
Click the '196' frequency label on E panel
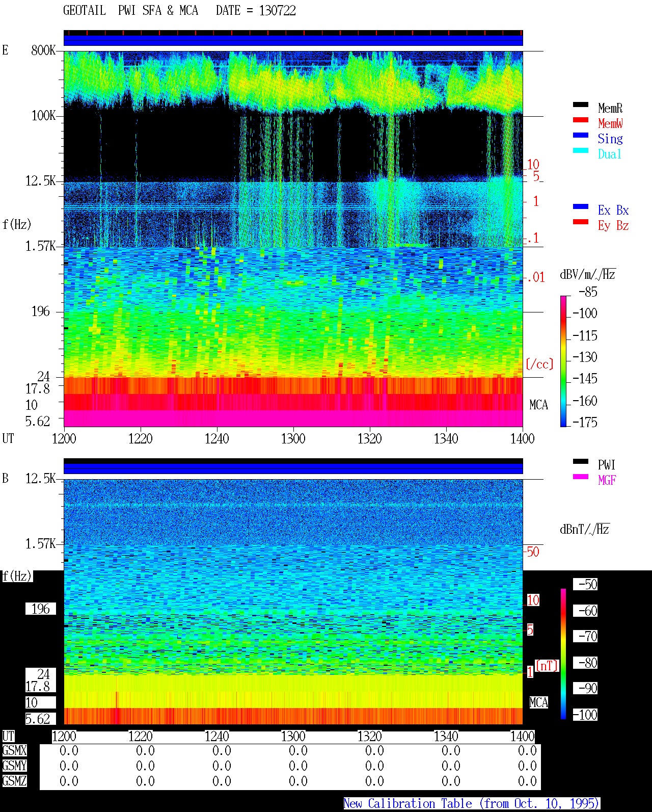[x=41, y=311]
